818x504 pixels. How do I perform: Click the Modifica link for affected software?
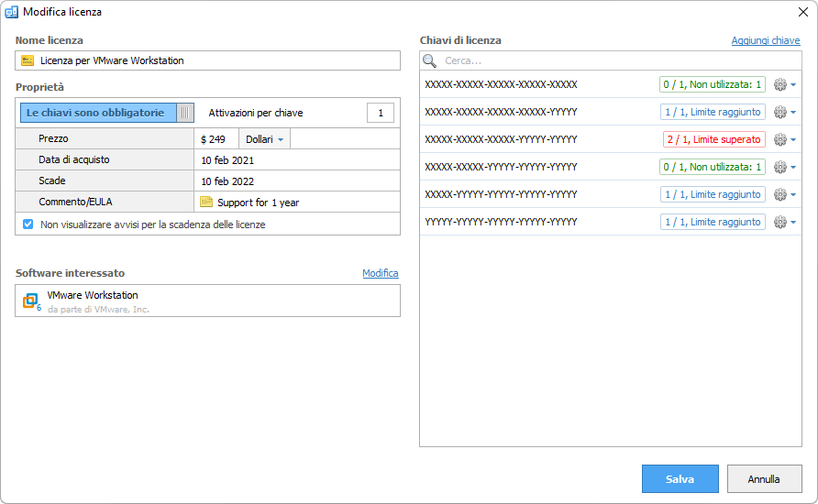point(380,273)
